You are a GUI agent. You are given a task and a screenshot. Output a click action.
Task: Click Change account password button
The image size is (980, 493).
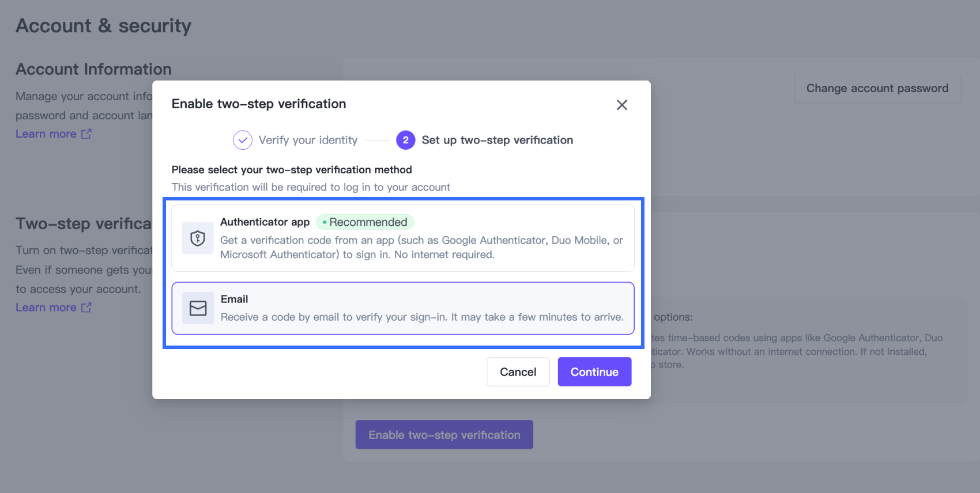[x=877, y=88]
